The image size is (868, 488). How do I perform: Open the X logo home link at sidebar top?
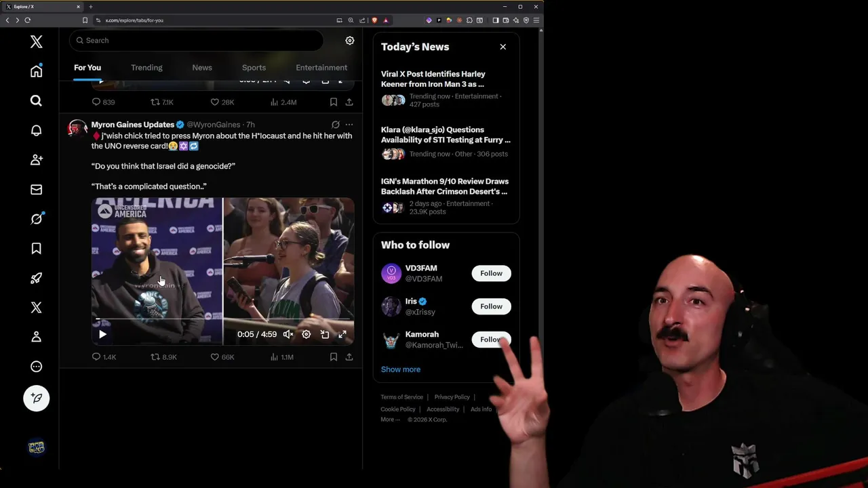(x=37, y=42)
